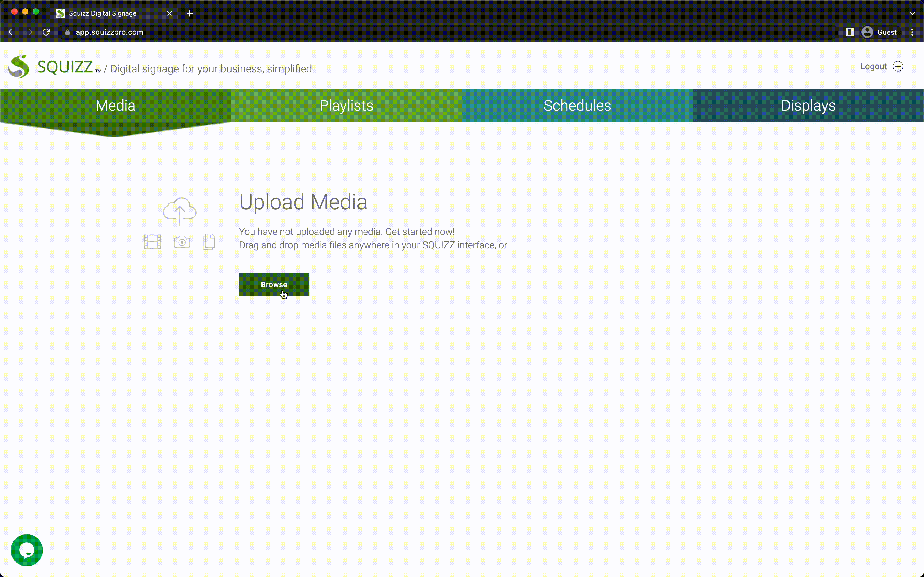View site info lock icon

tap(68, 32)
